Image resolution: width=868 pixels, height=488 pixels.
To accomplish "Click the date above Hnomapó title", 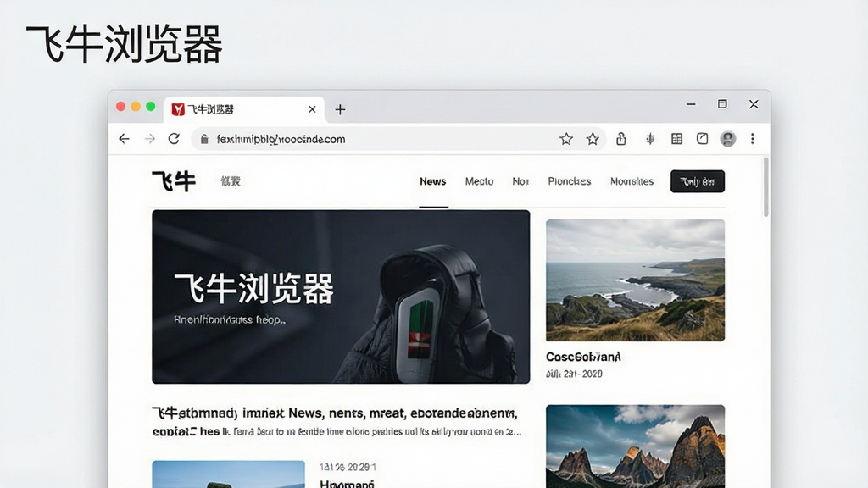I will 348,467.
